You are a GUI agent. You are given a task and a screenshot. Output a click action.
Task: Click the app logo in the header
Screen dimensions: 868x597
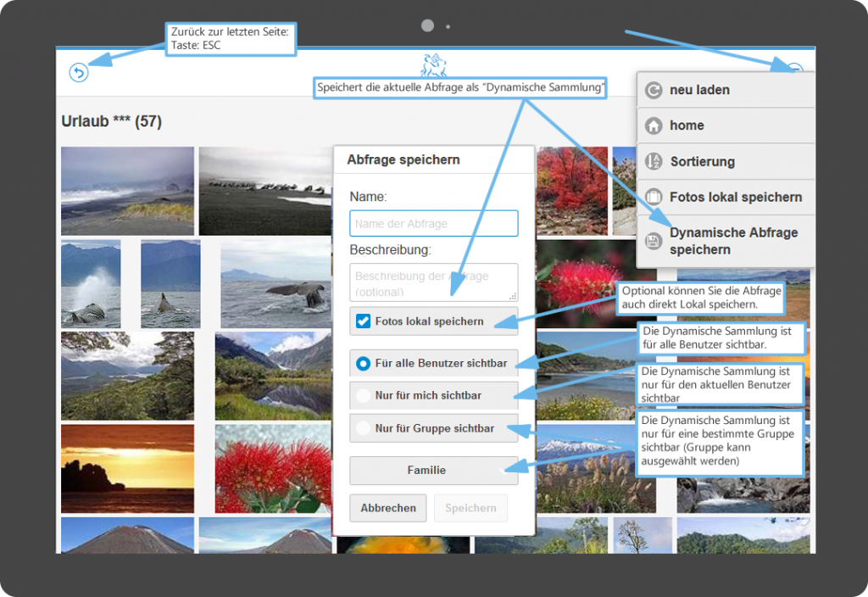pos(433,65)
